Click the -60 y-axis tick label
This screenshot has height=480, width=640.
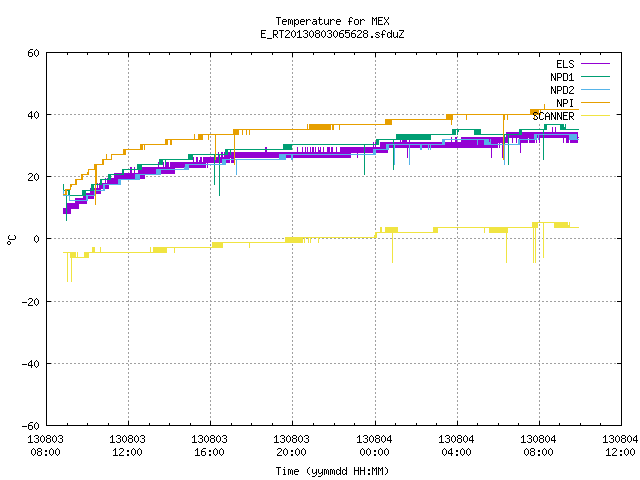coord(31,426)
